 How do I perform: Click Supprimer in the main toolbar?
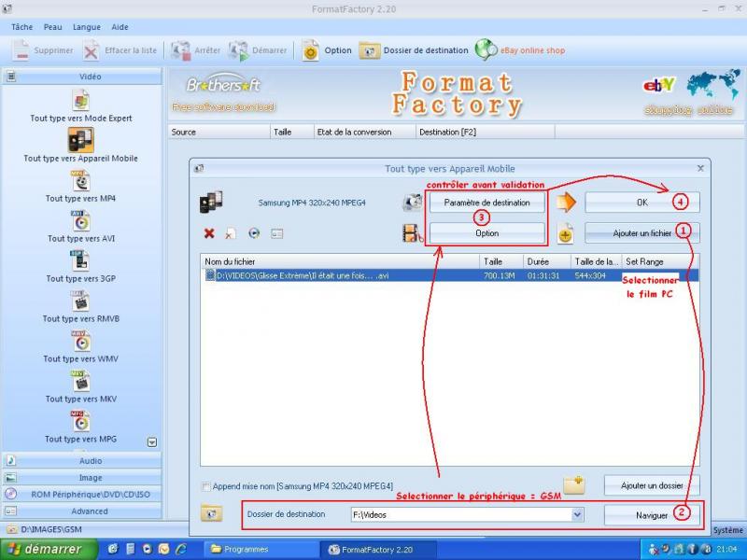coord(42,50)
